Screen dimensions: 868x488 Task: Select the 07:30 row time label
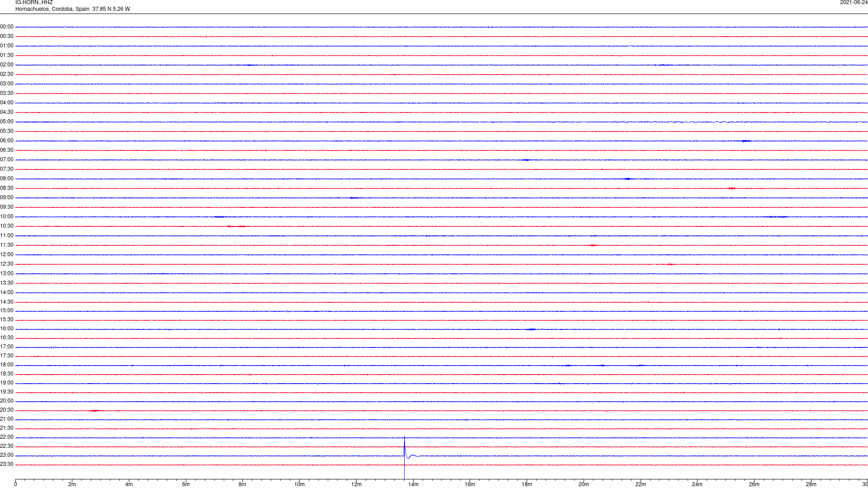tap(7, 169)
